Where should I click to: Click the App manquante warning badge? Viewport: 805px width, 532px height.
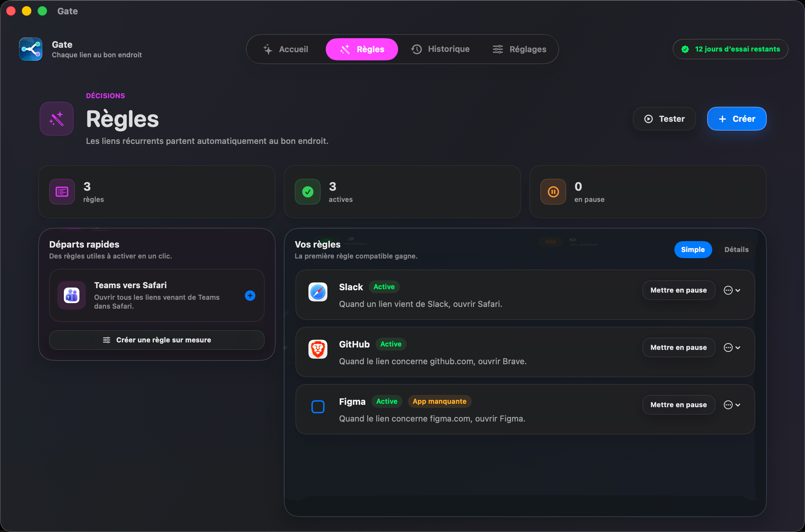[x=440, y=401]
